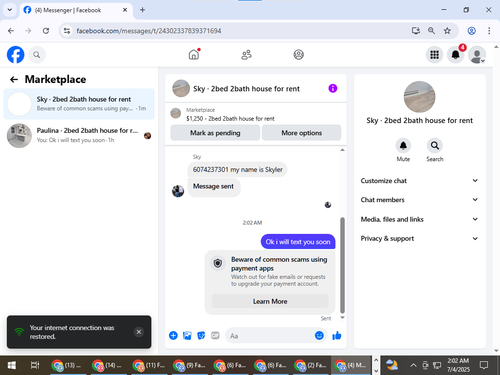
Task: Bookmark this page with star icon
Action: pyautogui.click(x=447, y=31)
